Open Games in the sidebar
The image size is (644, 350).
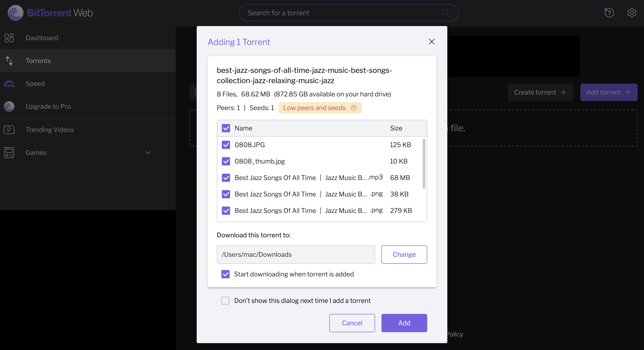tap(88, 153)
